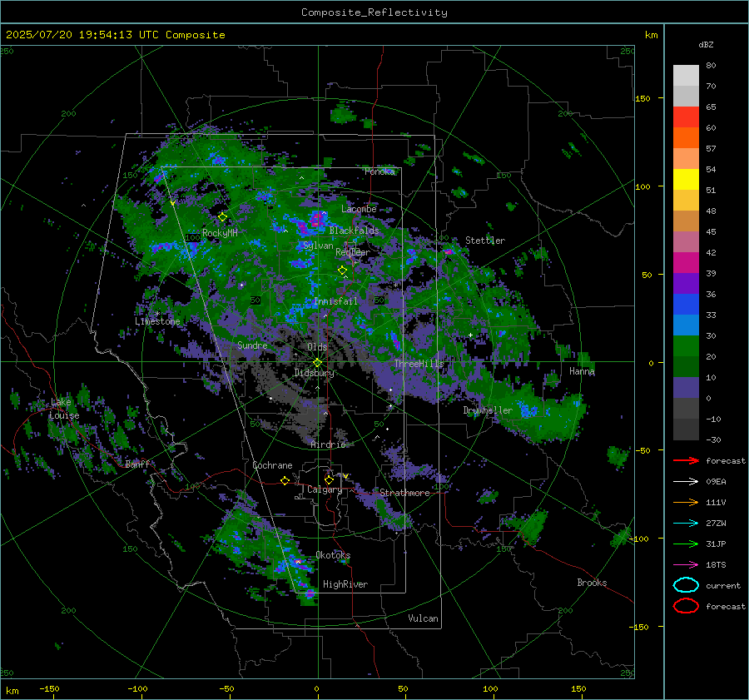
Task: Click the Didsbury label
Action: click(314, 373)
